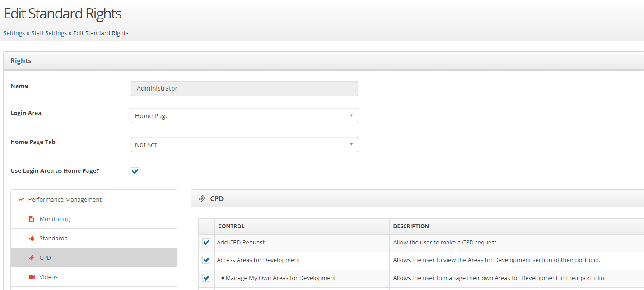Expand the Home Page Tab dropdown

pos(244,145)
